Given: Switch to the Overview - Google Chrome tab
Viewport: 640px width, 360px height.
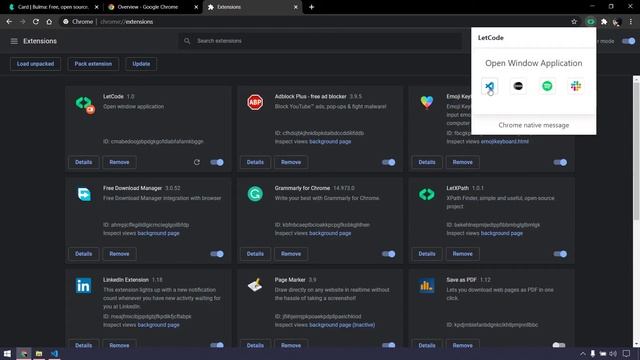Looking at the screenshot, I should [x=153, y=7].
